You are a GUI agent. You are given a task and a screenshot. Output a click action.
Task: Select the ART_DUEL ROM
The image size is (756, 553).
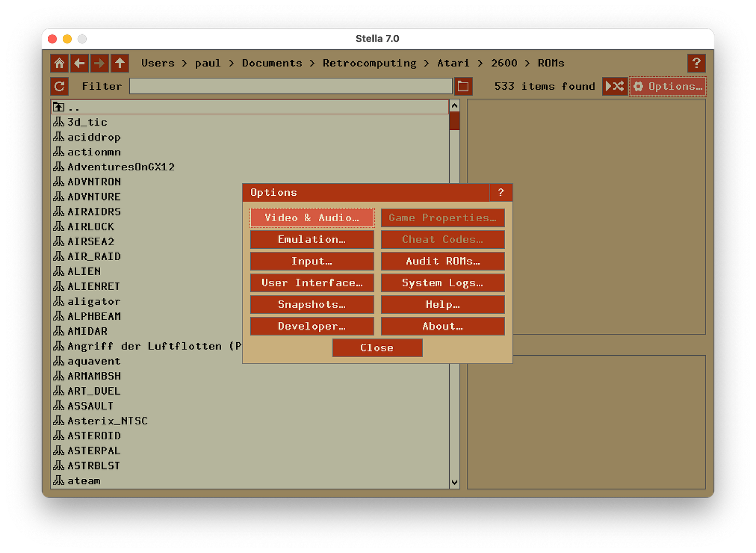250,391
